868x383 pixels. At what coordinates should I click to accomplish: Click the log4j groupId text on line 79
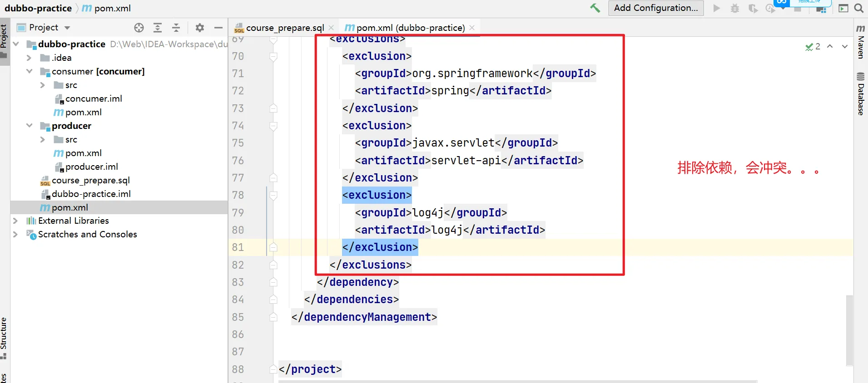[x=428, y=213]
